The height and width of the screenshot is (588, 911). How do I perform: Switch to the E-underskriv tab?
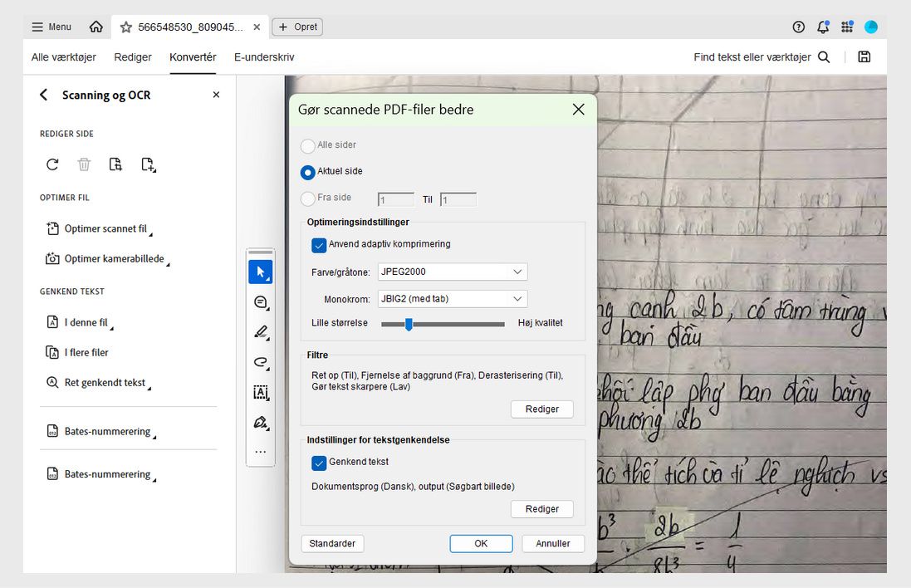pyautogui.click(x=264, y=57)
